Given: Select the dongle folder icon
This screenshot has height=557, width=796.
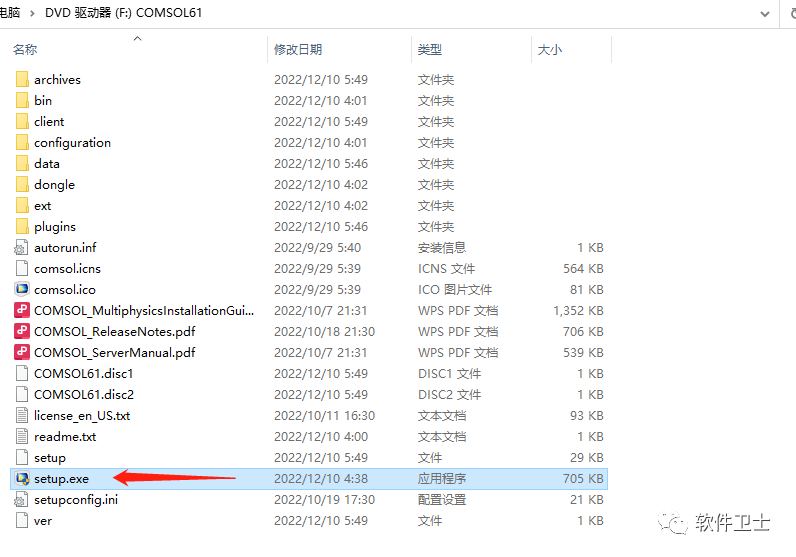Looking at the screenshot, I should click(22, 184).
